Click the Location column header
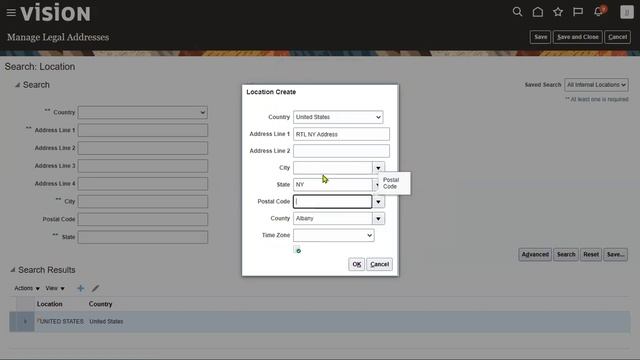Viewport: 640px width, 360px height. pos(49,304)
